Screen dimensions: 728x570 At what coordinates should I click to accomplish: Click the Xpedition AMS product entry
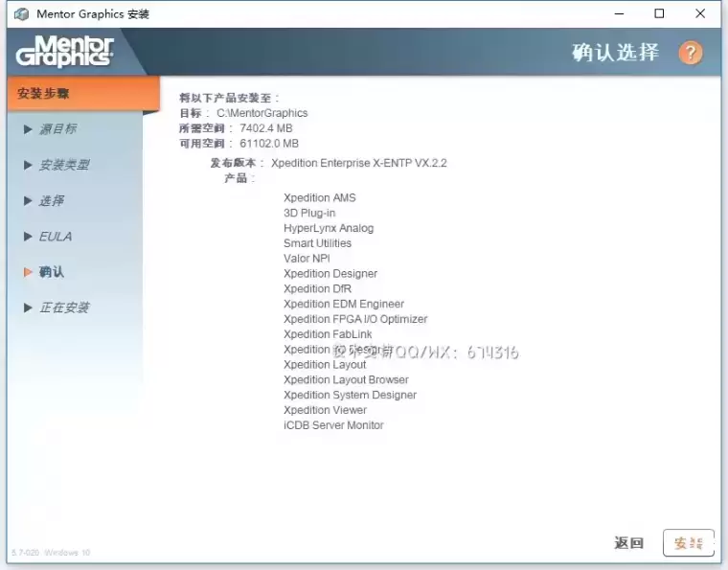320,197
